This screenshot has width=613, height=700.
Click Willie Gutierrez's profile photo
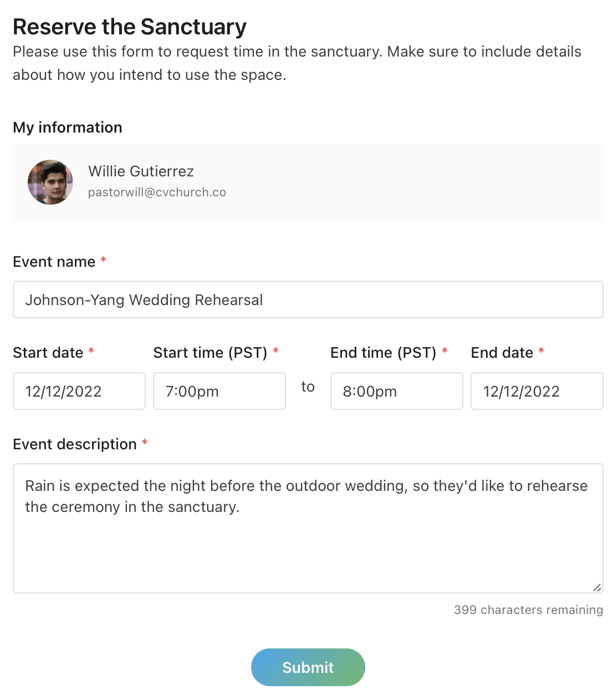click(50, 182)
